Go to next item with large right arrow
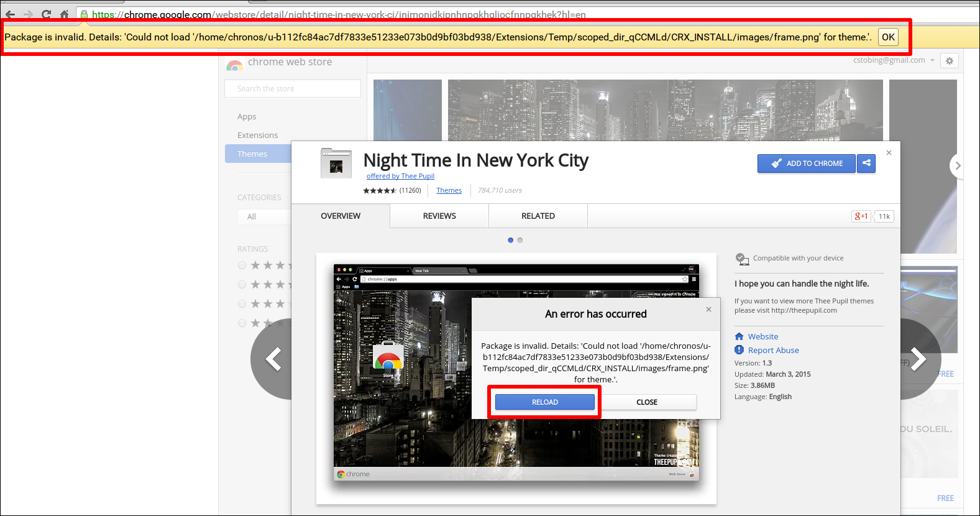Image resolution: width=980 pixels, height=516 pixels. 920,359
